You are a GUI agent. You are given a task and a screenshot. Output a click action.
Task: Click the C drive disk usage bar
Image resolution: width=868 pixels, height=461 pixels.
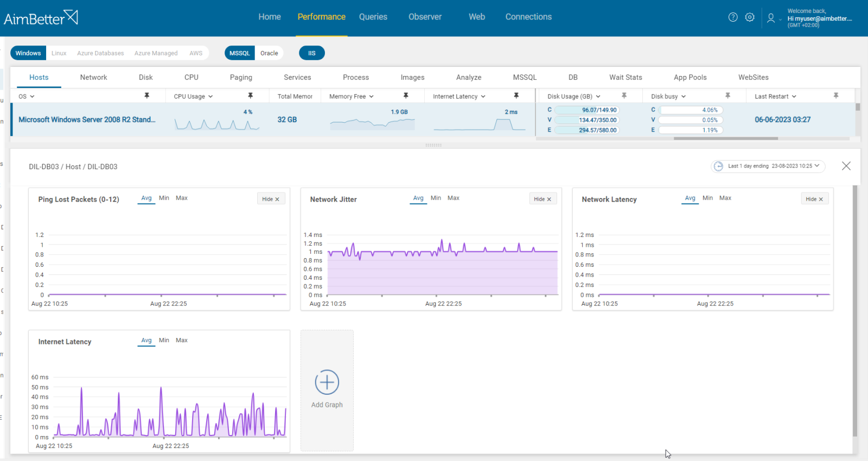[587, 110]
